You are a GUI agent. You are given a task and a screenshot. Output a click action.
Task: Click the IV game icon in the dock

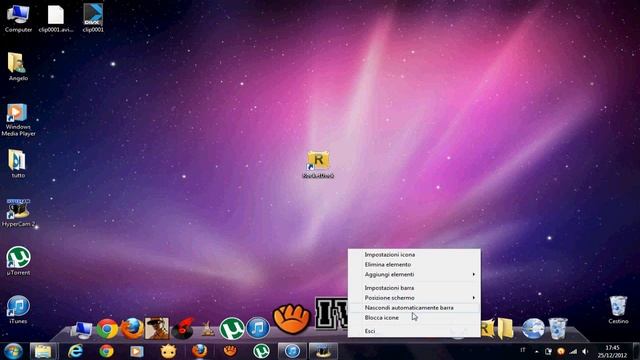tap(331, 313)
